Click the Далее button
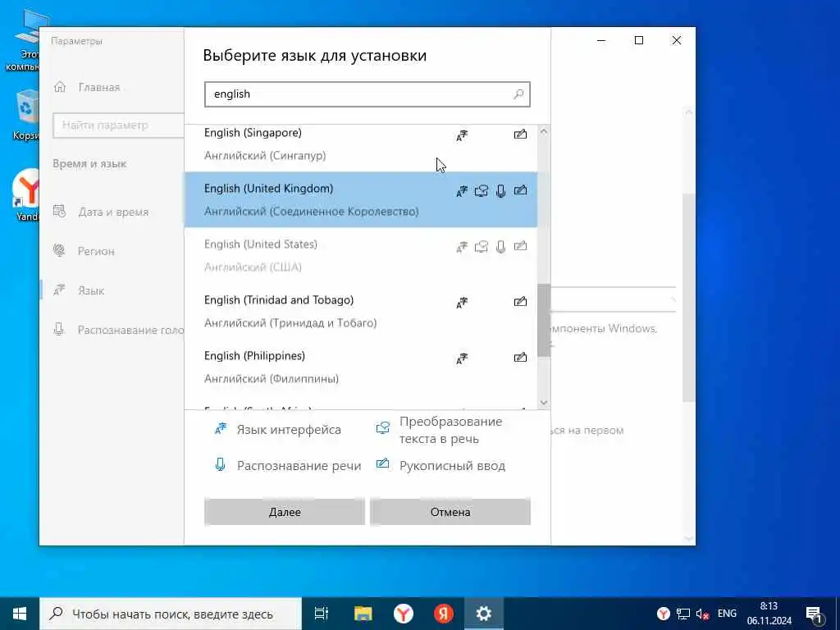The height and width of the screenshot is (630, 840). pyautogui.click(x=285, y=512)
